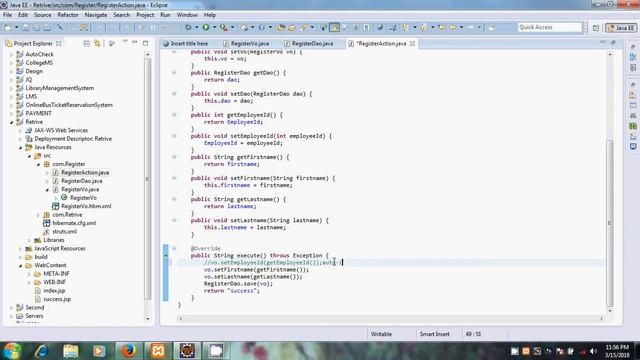Open Internet Explorer from the taskbar
This screenshot has width=640, height=360.
tap(42, 351)
